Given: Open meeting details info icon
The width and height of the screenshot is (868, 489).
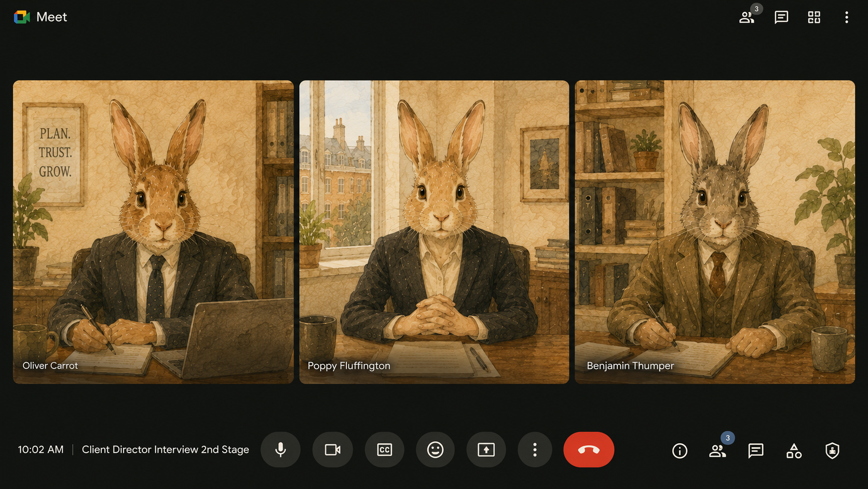Looking at the screenshot, I should click(680, 451).
